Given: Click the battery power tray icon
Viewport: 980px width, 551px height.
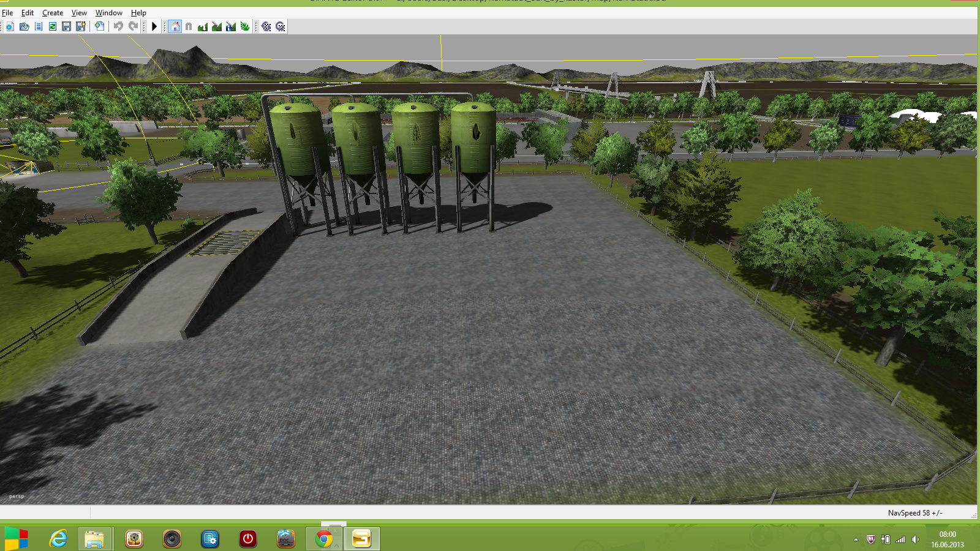Looking at the screenshot, I should pos(885,539).
